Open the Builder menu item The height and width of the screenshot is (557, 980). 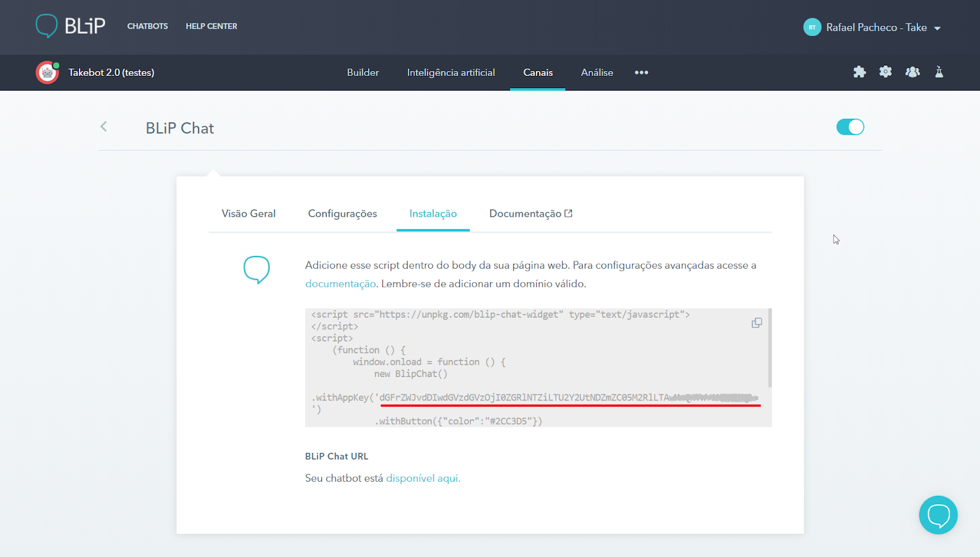[363, 72]
